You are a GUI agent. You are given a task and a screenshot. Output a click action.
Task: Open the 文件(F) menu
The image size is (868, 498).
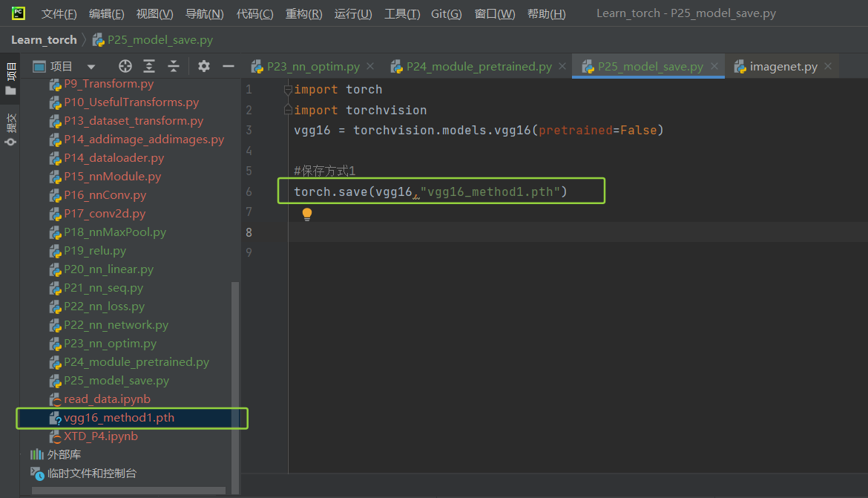click(x=59, y=14)
